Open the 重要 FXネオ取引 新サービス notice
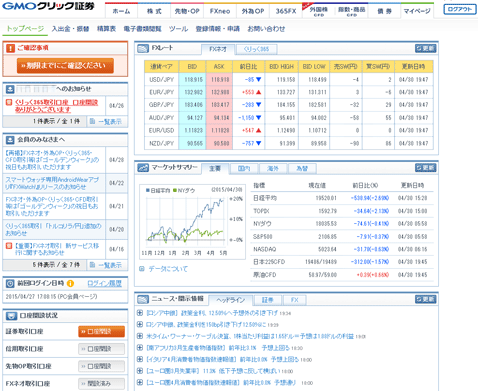 [57, 249]
